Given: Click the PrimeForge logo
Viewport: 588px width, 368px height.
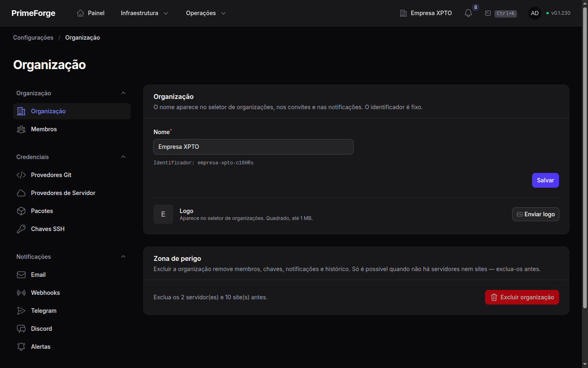Looking at the screenshot, I should 33,13.
